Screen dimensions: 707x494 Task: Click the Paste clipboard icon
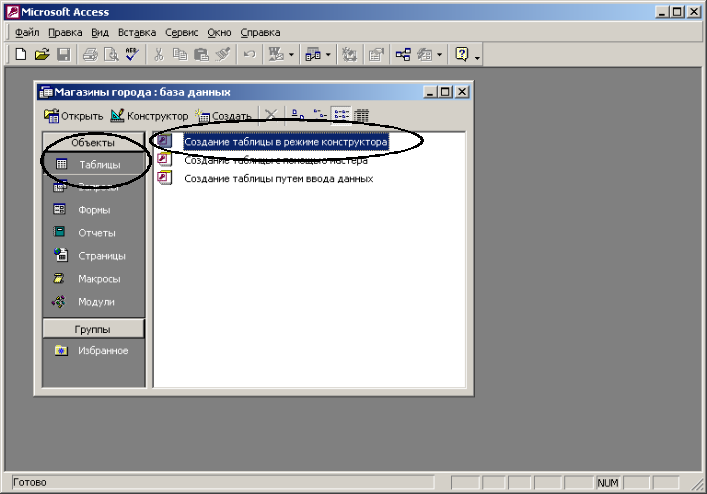tap(201, 55)
